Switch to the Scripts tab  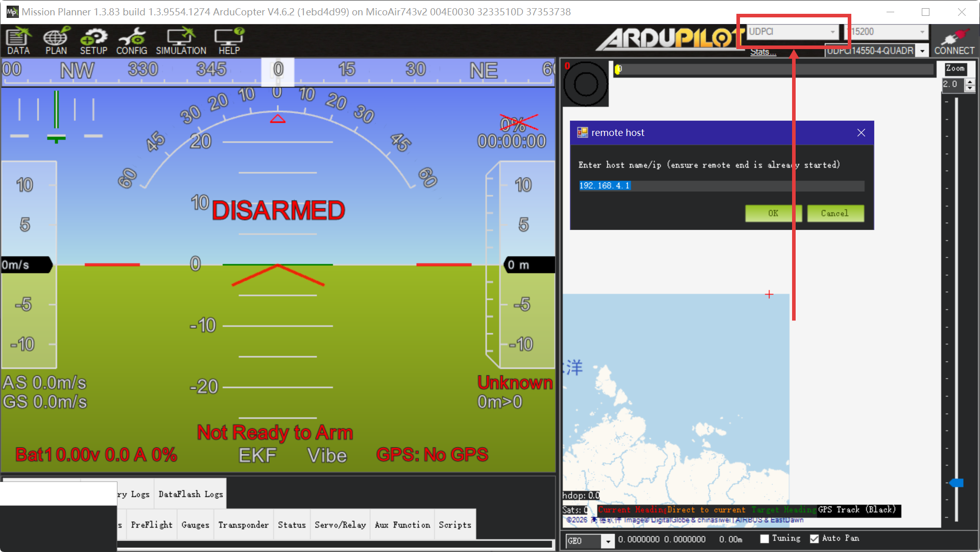[455, 525]
